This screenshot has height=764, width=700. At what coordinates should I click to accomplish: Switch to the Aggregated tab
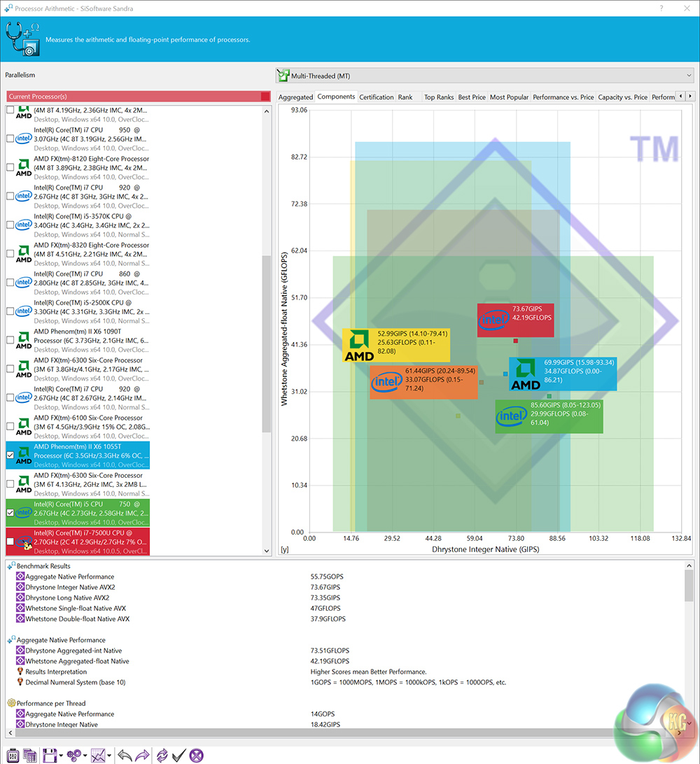click(295, 97)
